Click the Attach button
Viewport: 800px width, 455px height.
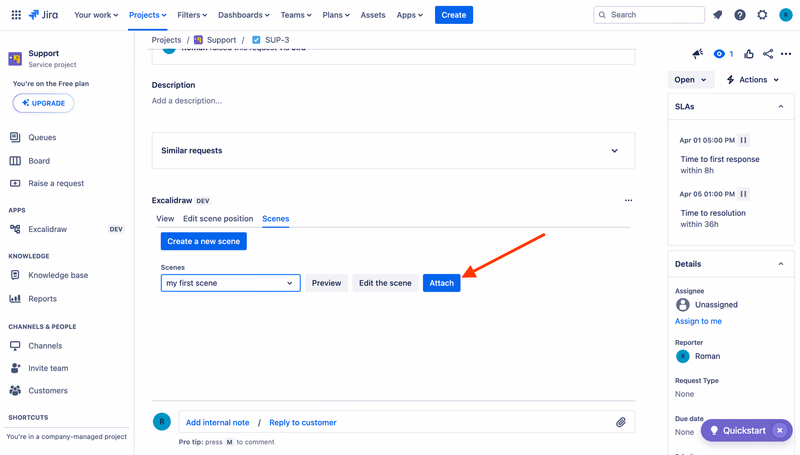(x=441, y=283)
